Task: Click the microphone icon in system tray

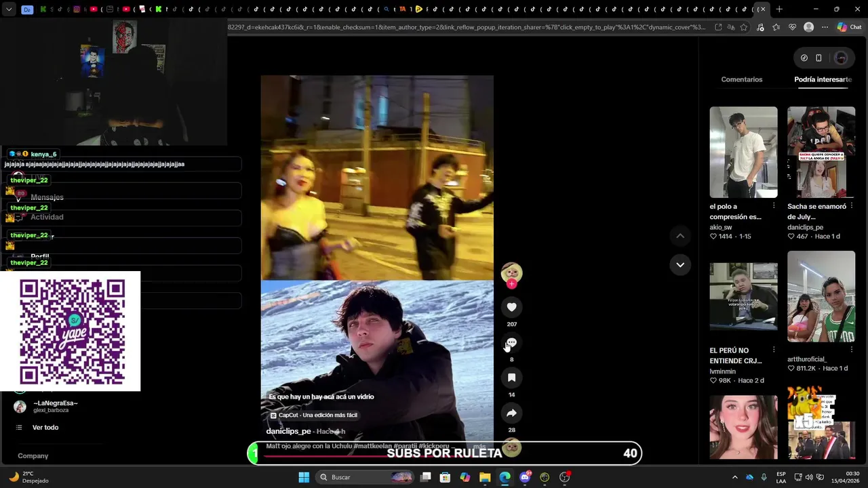Action: point(764,477)
